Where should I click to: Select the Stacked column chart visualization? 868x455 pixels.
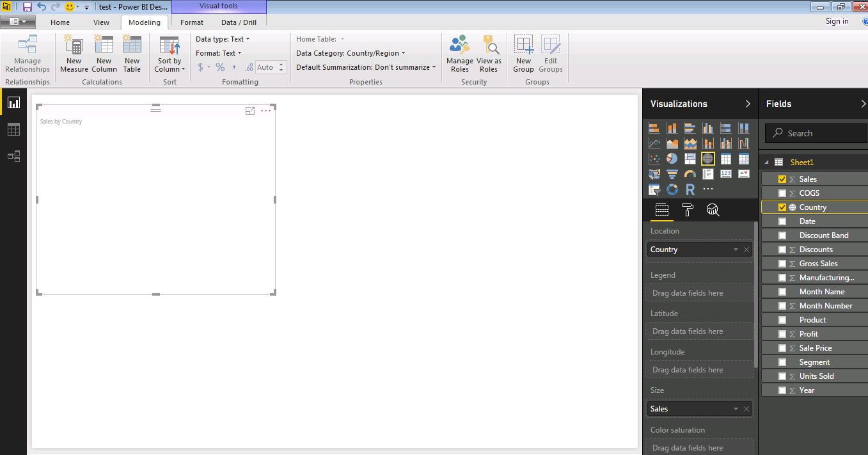click(672, 128)
